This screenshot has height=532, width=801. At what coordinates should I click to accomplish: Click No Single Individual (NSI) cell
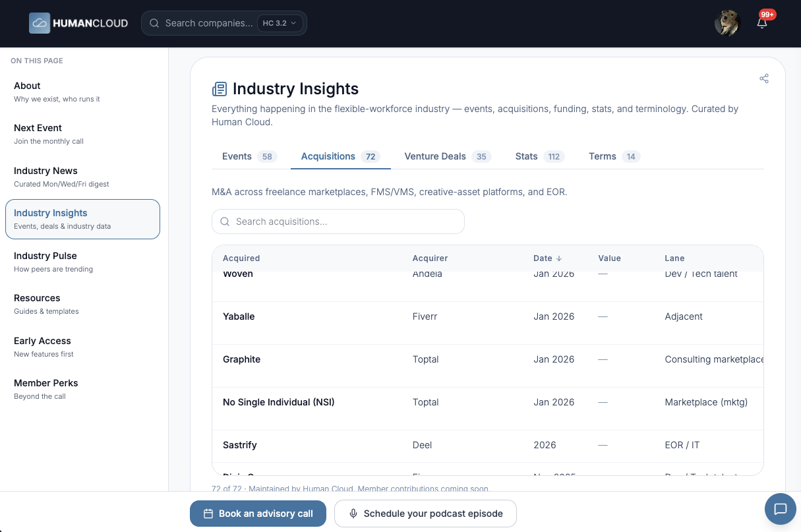[x=279, y=402]
